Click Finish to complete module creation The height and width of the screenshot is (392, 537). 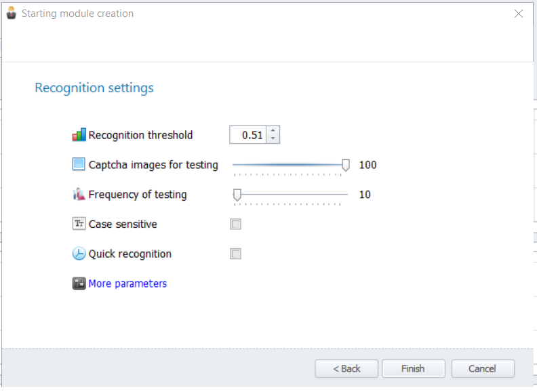tap(414, 369)
